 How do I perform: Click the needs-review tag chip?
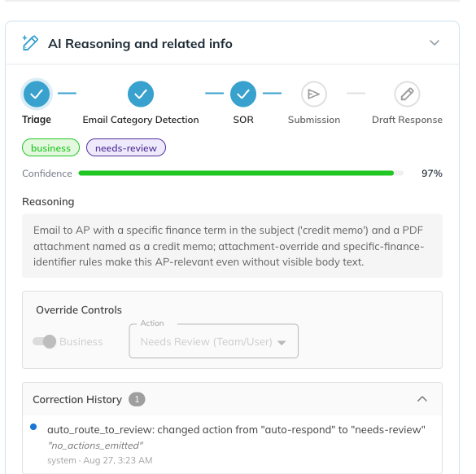(126, 147)
